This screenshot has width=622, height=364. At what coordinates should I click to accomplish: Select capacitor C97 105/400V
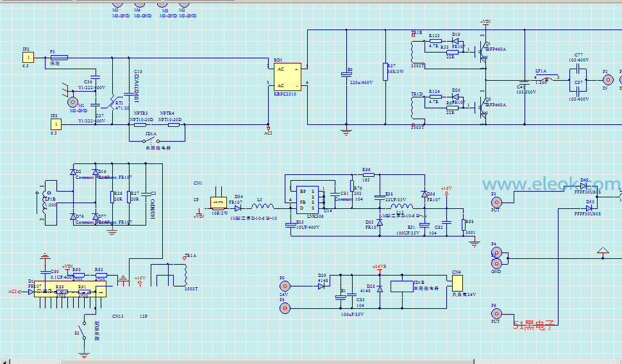tap(578, 91)
